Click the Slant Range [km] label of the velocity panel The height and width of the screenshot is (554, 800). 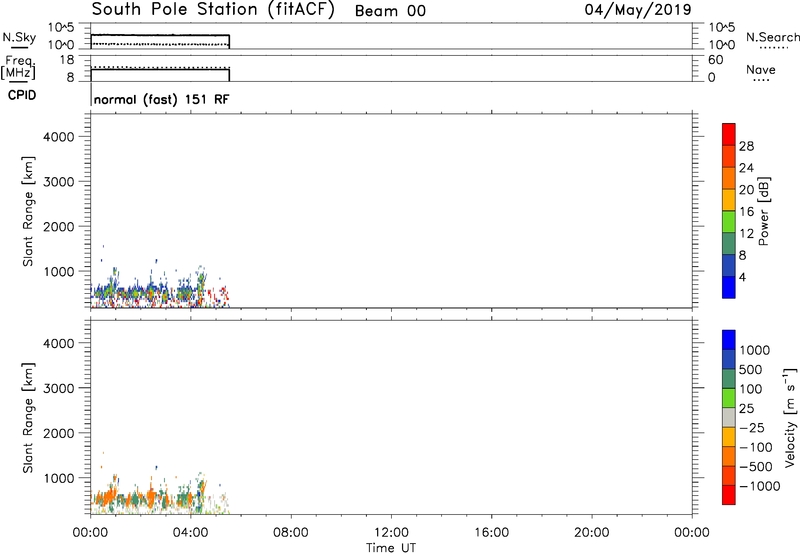tap(28, 418)
